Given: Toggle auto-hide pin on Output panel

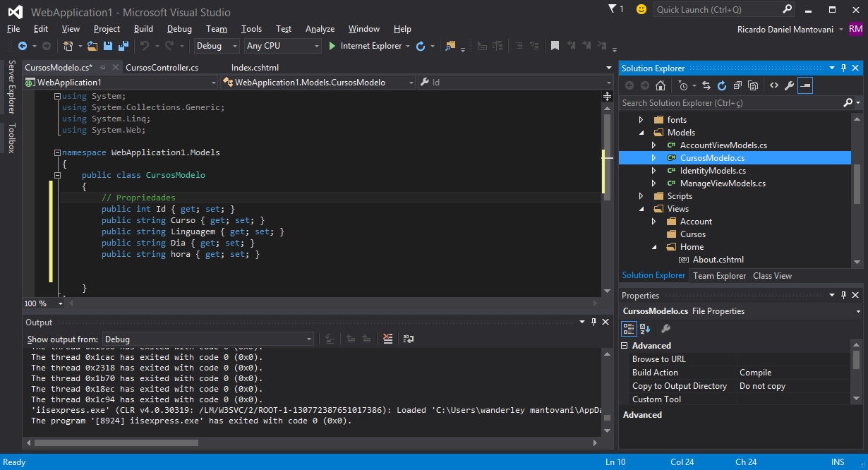Looking at the screenshot, I should tap(593, 322).
